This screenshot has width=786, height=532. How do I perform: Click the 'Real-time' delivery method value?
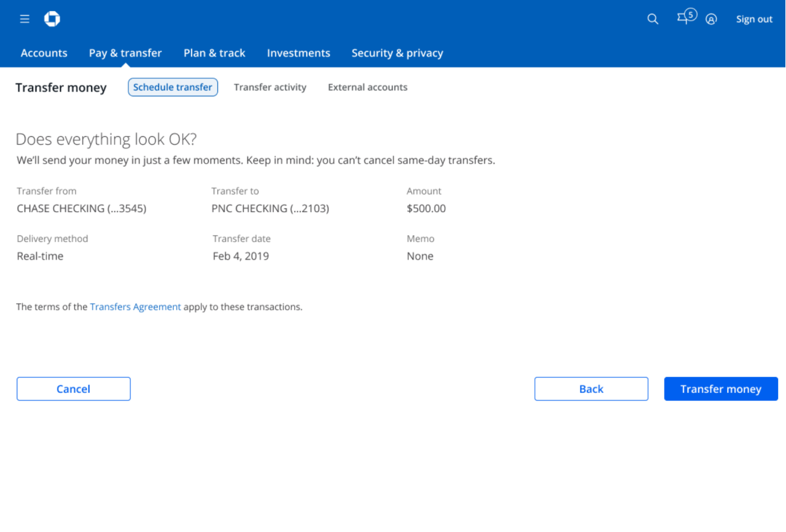[40, 256]
